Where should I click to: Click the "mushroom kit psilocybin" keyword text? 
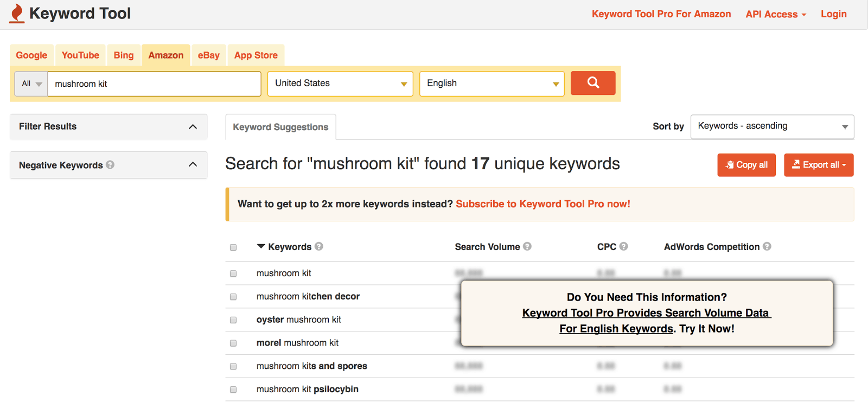pyautogui.click(x=308, y=390)
